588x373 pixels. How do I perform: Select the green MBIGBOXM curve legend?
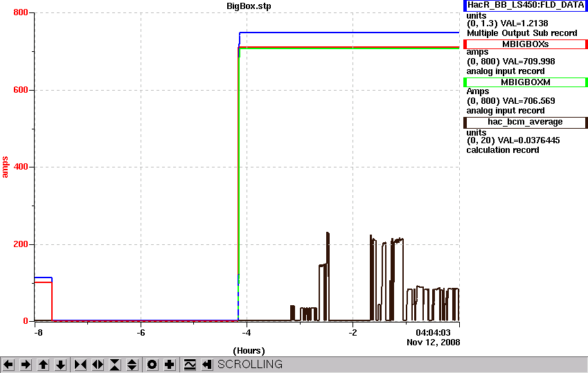click(x=526, y=82)
